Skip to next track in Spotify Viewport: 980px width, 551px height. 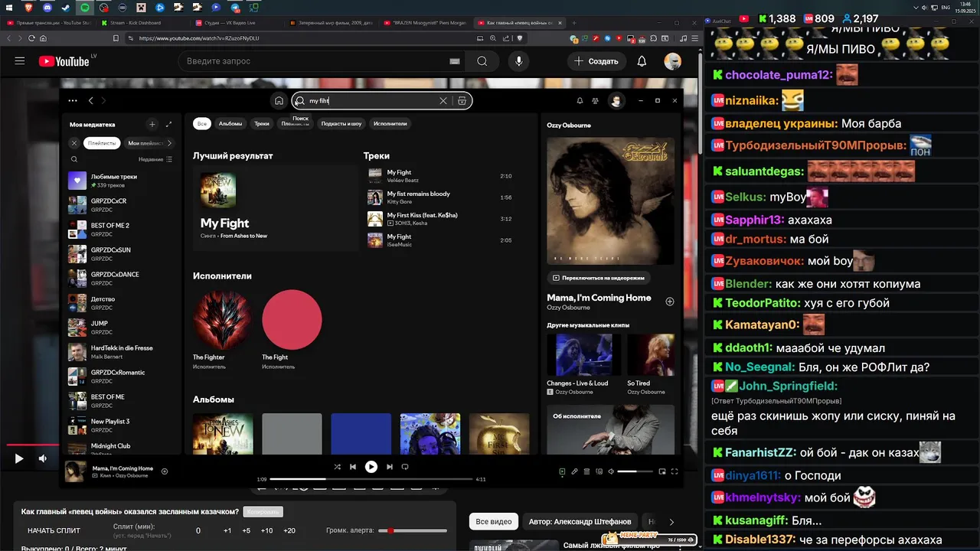(x=390, y=467)
